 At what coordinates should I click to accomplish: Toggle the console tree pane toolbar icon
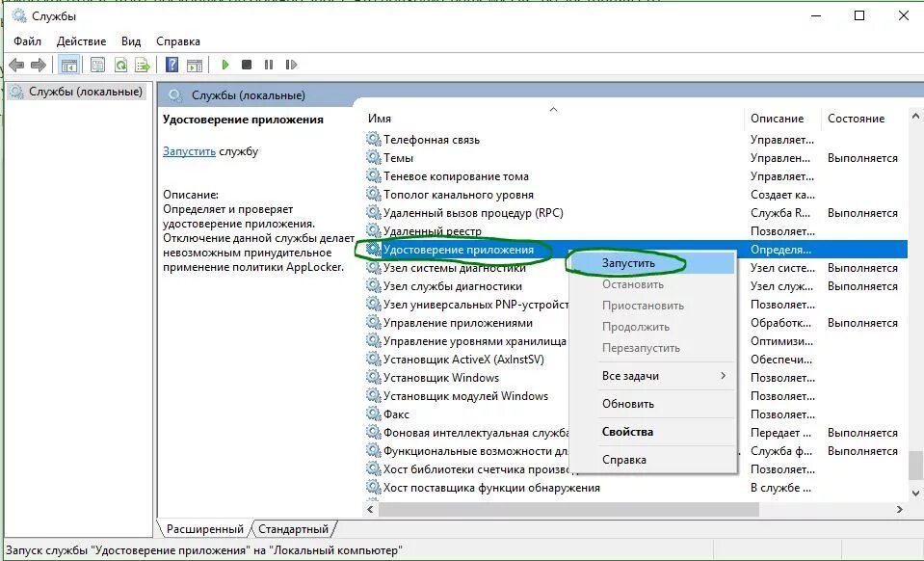(x=69, y=65)
